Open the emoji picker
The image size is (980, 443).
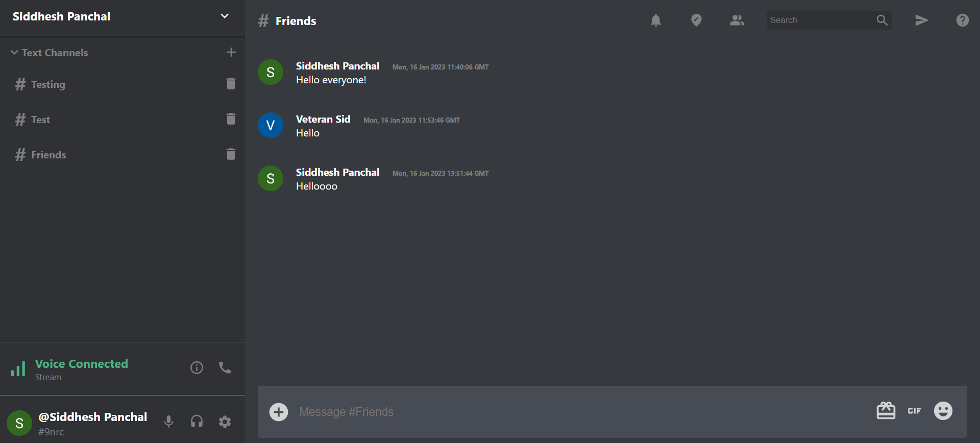(x=943, y=411)
